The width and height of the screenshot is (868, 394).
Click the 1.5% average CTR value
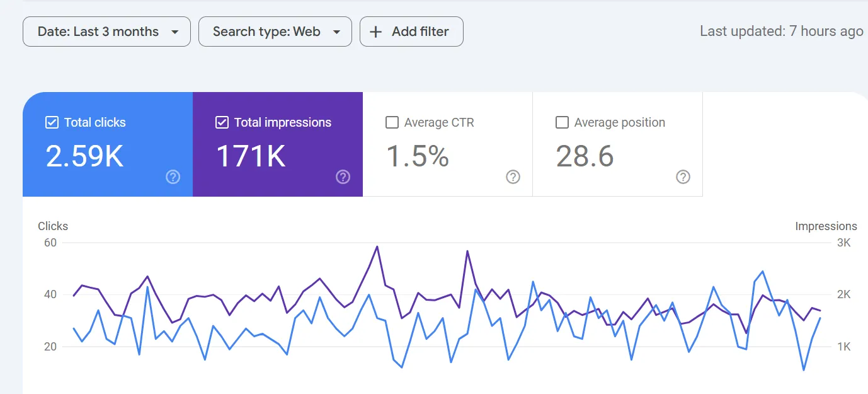(417, 156)
